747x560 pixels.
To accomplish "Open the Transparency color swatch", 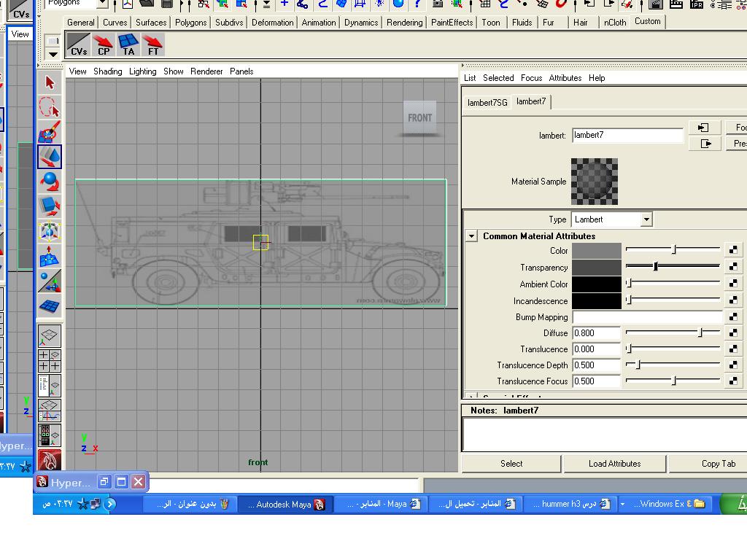I will pos(597,267).
